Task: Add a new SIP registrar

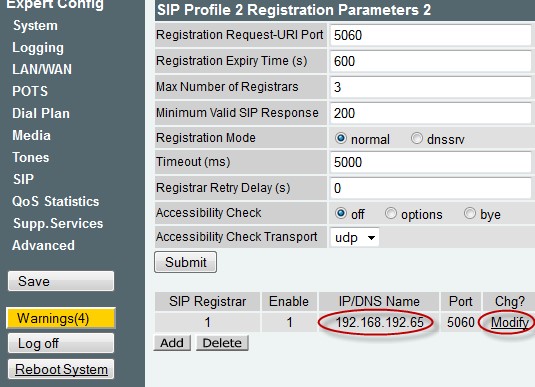Action: pos(172,343)
